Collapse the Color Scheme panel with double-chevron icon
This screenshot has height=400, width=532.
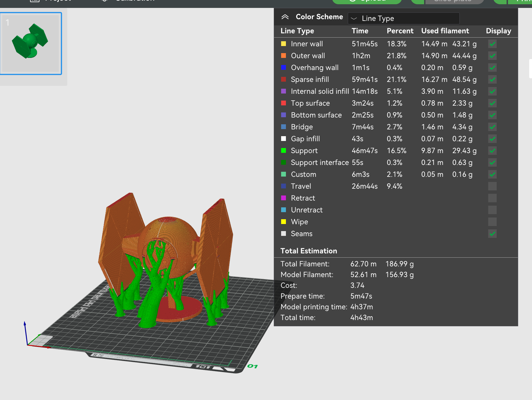click(285, 17)
